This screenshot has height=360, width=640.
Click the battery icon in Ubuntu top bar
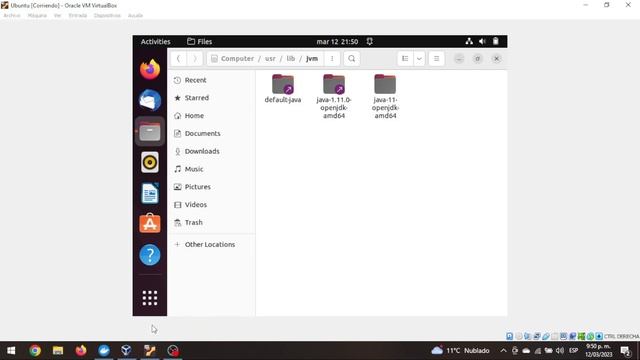[x=496, y=41]
